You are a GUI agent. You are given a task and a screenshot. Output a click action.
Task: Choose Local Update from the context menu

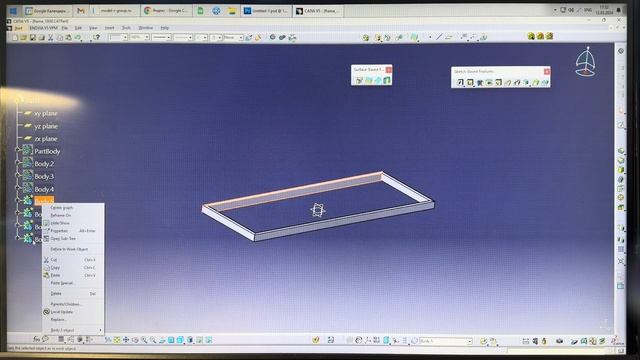pos(62,312)
